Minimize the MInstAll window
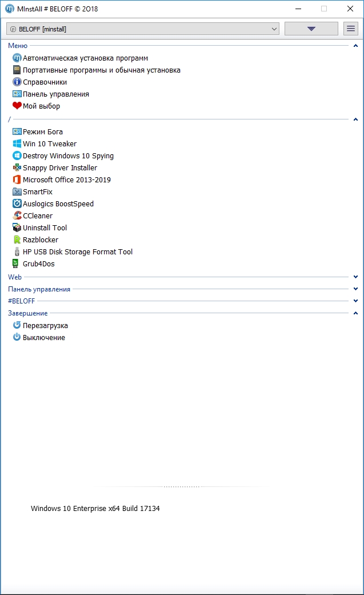 [x=298, y=9]
